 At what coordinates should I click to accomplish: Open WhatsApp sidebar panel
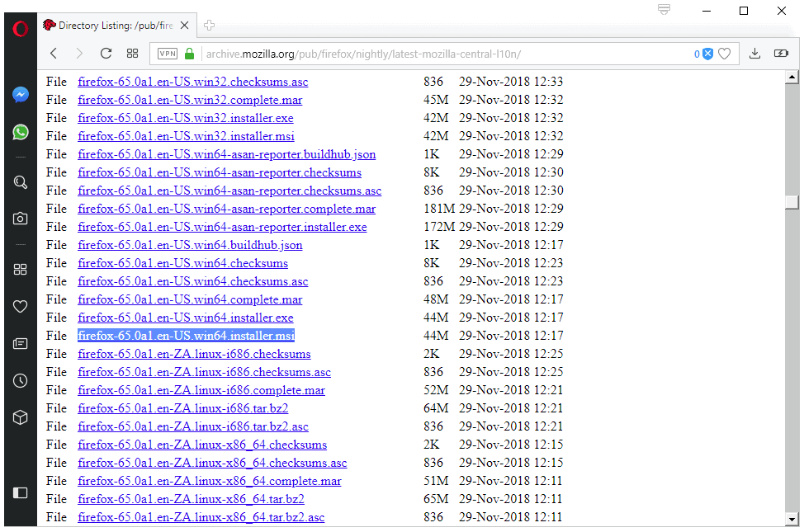click(21, 132)
